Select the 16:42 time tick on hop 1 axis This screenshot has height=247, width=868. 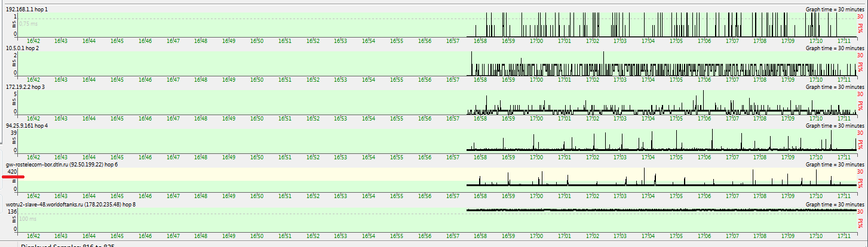pyautogui.click(x=33, y=41)
